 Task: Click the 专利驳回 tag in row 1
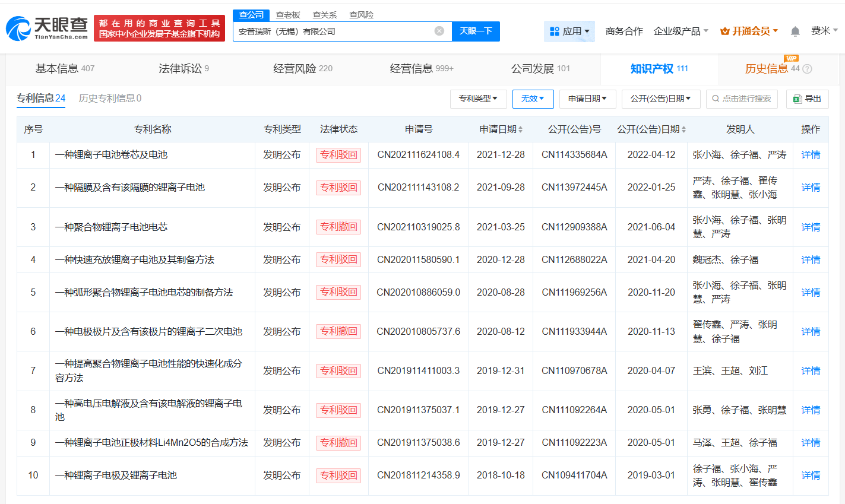[x=338, y=155]
